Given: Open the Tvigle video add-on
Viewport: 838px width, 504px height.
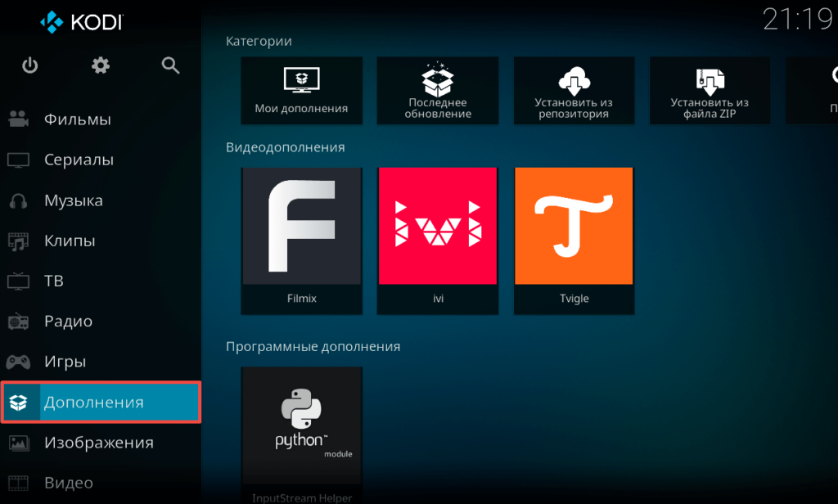Looking at the screenshot, I should coord(573,240).
